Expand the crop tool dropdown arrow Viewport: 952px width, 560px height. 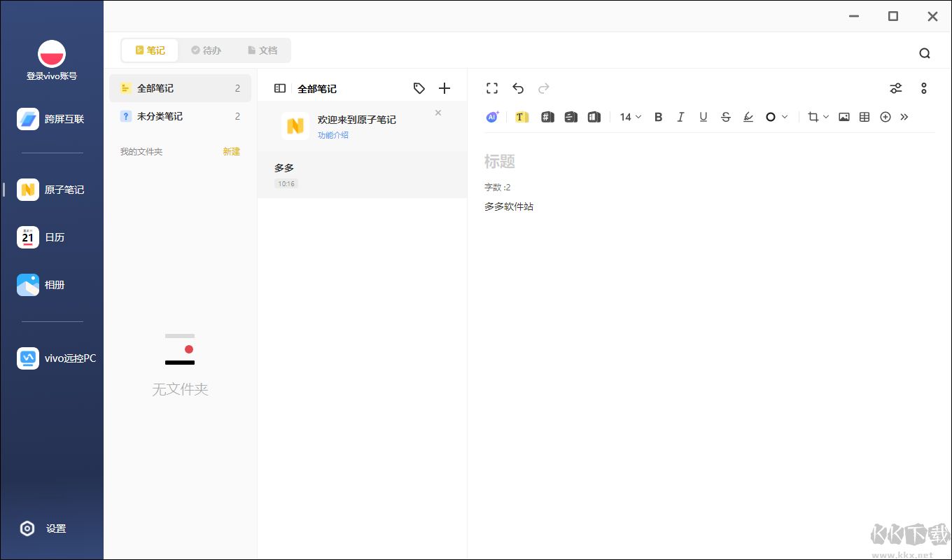pyautogui.click(x=826, y=117)
